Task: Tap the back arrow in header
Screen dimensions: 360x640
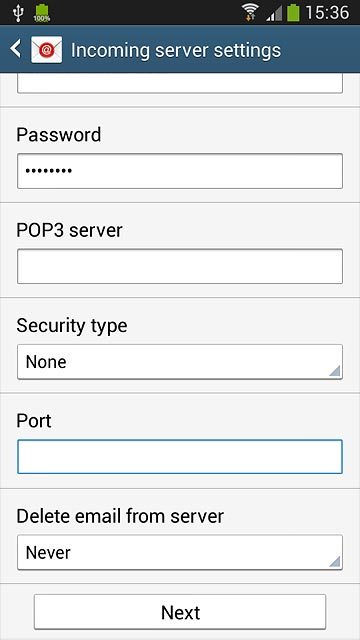Action: (x=16, y=49)
